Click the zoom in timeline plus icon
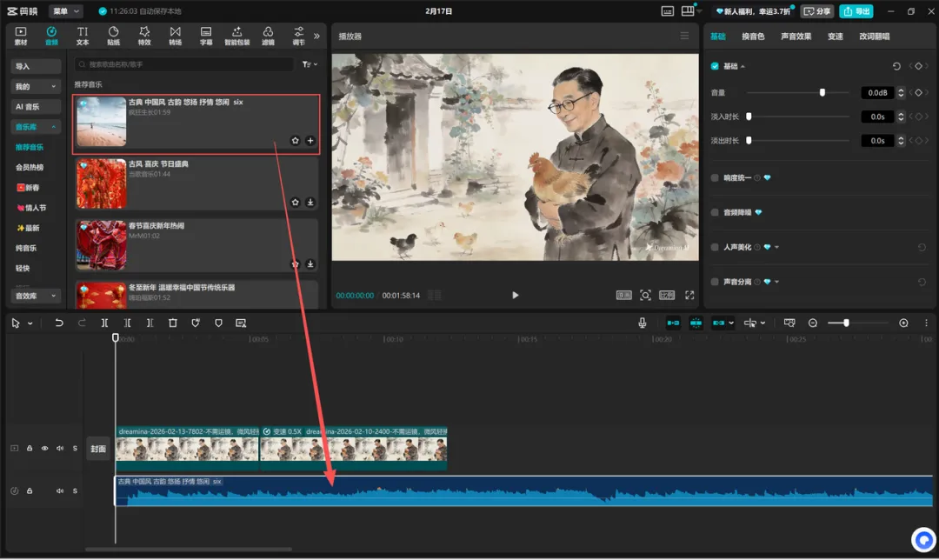Viewport: 939px width, 560px height. pyautogui.click(x=903, y=323)
